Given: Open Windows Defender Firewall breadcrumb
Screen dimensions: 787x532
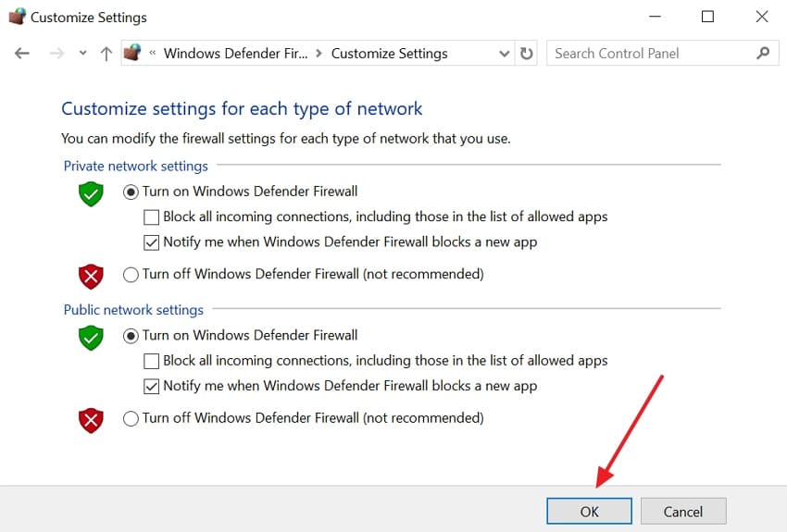Looking at the screenshot, I should pos(235,53).
